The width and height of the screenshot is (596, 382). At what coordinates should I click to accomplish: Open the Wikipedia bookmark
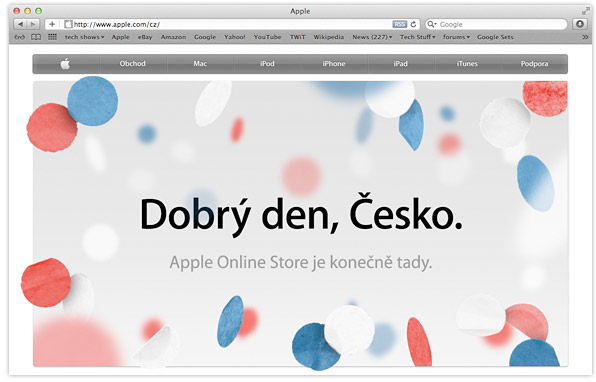point(328,37)
